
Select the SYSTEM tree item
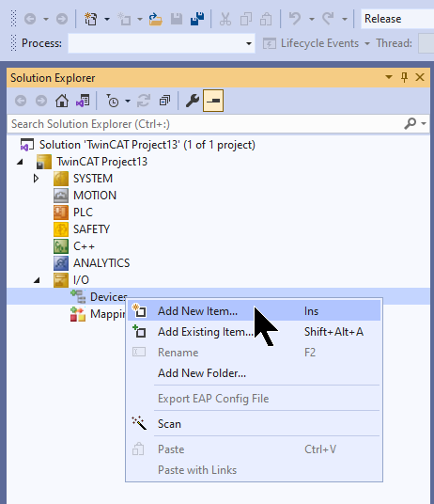point(93,179)
